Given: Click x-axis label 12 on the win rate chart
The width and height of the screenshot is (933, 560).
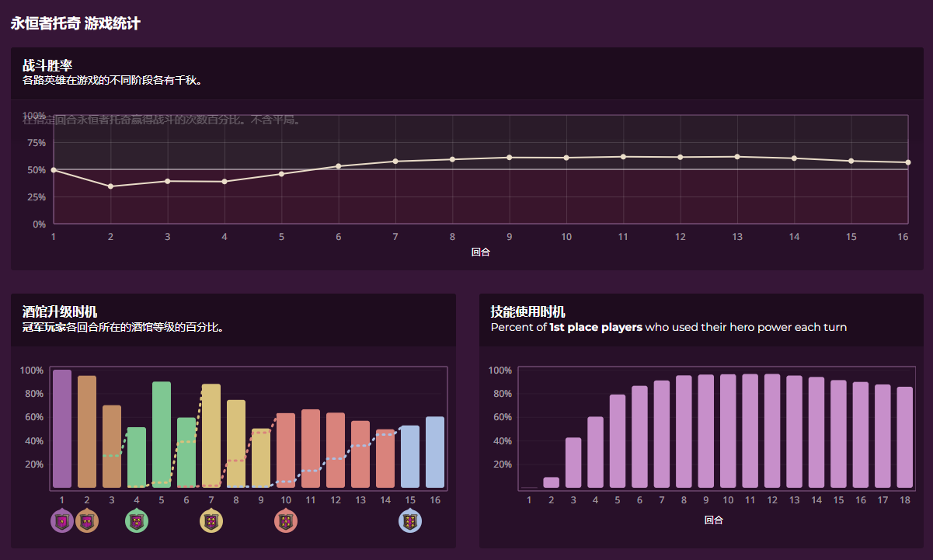Looking at the screenshot, I should [x=681, y=236].
